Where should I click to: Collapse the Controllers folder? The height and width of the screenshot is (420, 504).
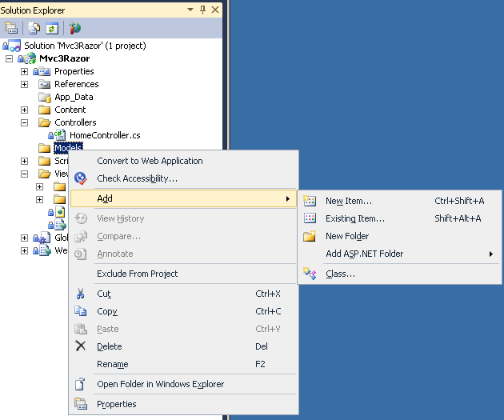(24, 122)
